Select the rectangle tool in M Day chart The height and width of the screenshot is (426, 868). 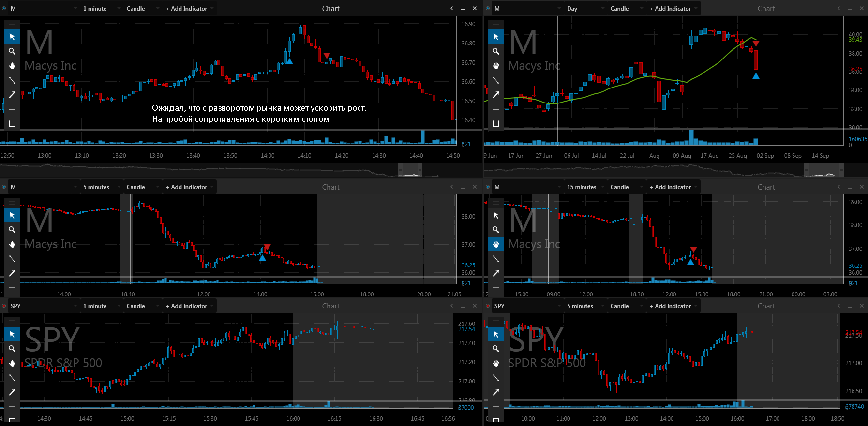click(496, 124)
